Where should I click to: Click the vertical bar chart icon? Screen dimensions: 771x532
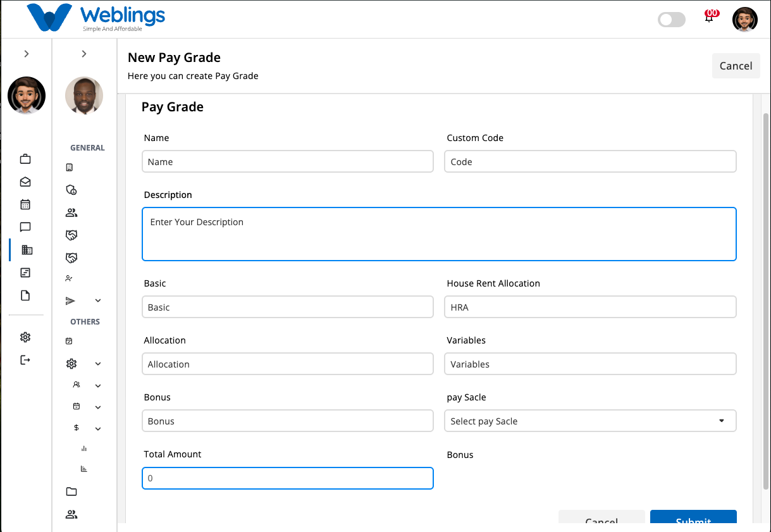(84, 448)
